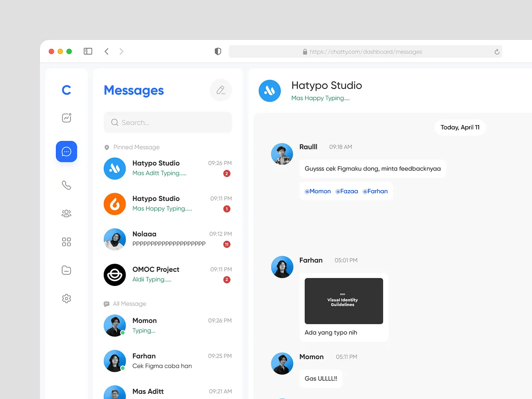Open the Visual Identity Guidelines image
The image size is (532, 399).
(344, 301)
